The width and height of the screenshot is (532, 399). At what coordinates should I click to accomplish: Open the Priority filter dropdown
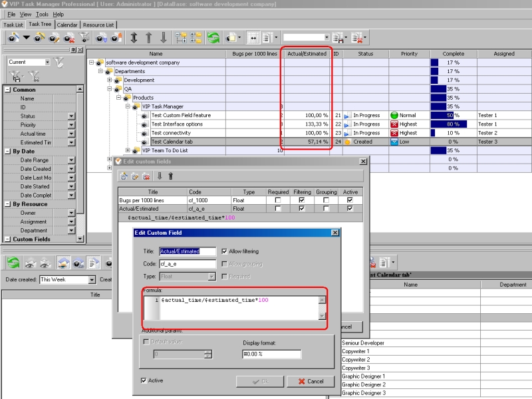[71, 125]
